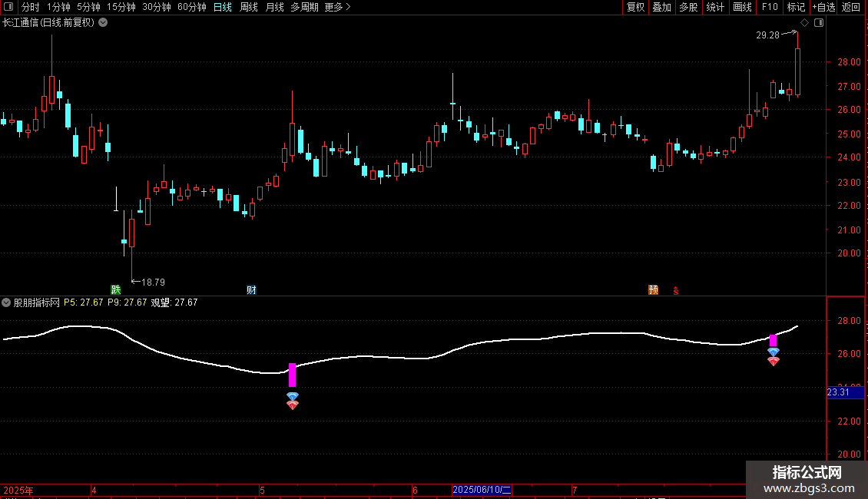Viewport: 868px width, 499px height.
Task: Click the 股朋指标网 indicator name
Action: (x=37, y=302)
